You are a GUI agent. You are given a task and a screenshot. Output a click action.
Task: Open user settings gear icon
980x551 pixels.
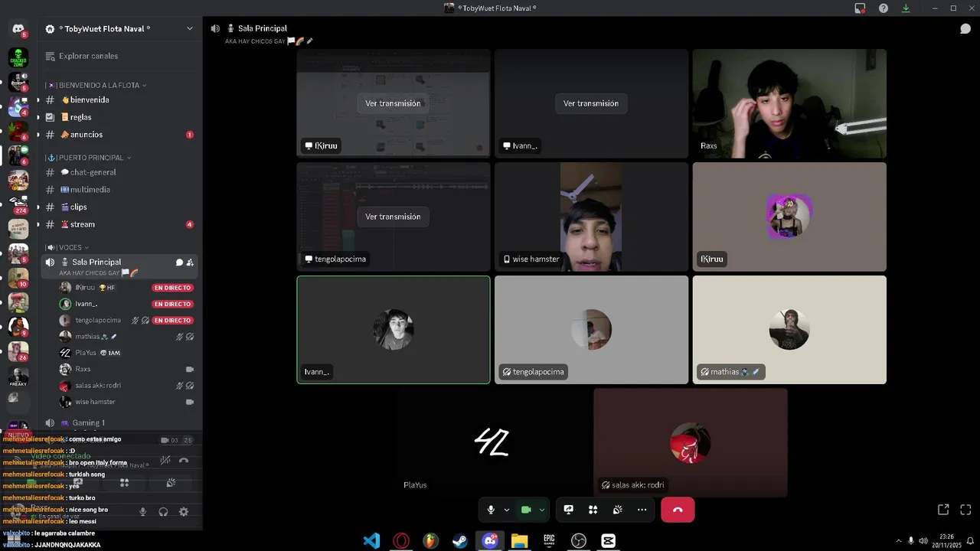184,512
